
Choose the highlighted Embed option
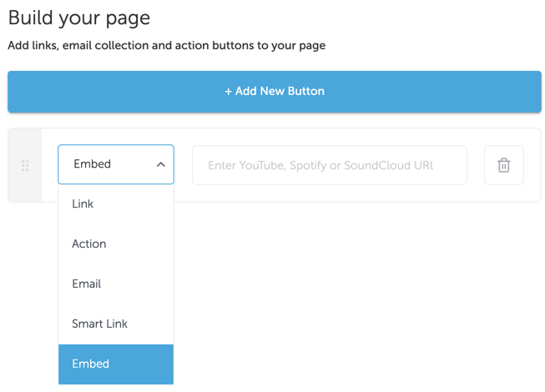coord(116,364)
